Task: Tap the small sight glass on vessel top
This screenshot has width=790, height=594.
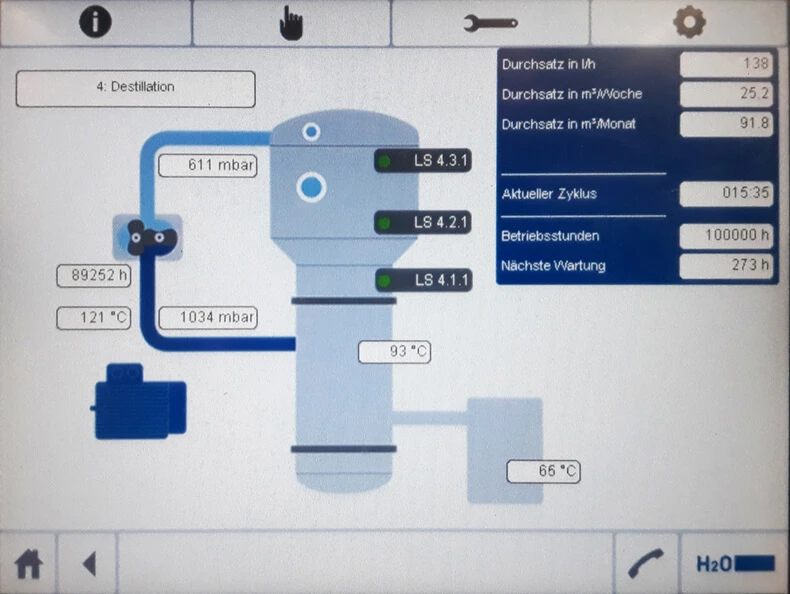Action: [x=311, y=132]
